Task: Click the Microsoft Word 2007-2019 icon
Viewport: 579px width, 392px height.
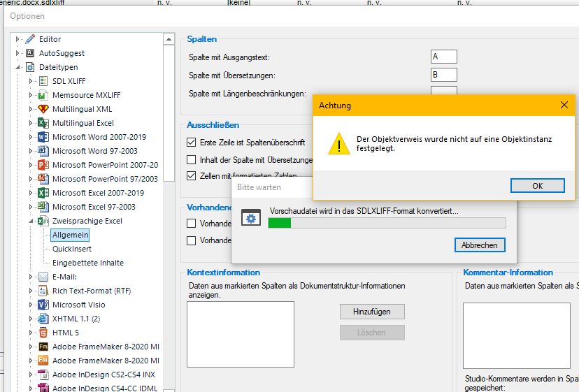Action: pyautogui.click(x=43, y=137)
